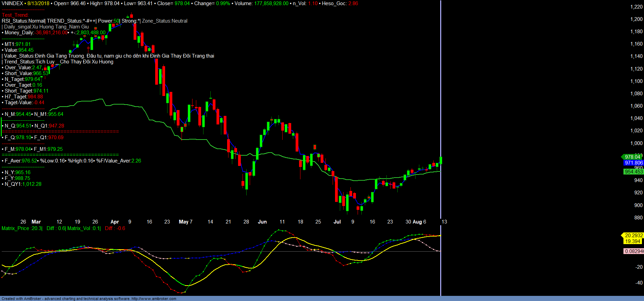644x301 pixels.
Task: Select the Jul label on date axis
Action: pos(337,222)
